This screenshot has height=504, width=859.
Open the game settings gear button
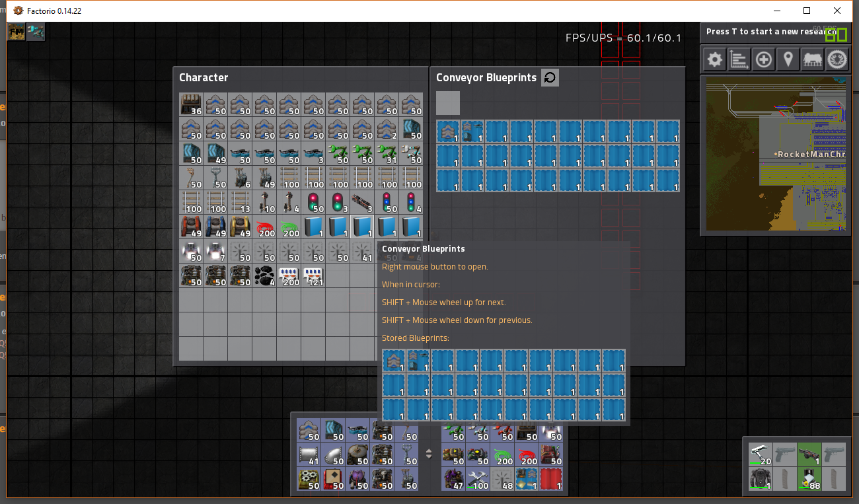tap(714, 60)
